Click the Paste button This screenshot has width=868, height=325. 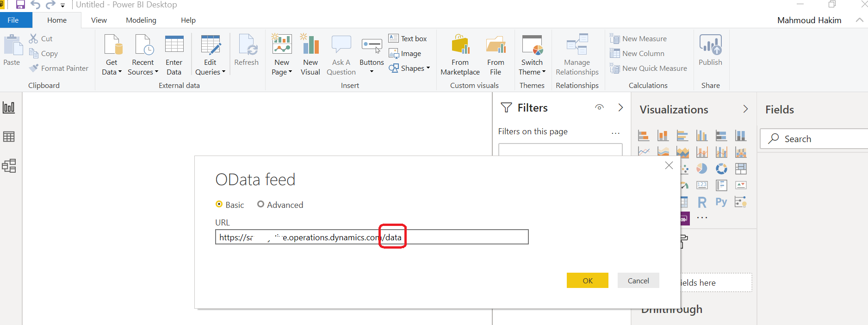pyautogui.click(x=12, y=51)
